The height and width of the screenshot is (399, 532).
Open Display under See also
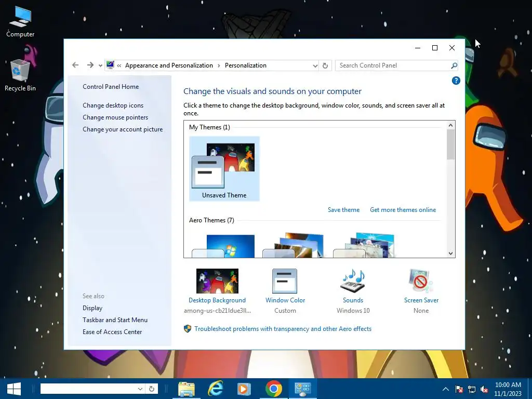[92, 308]
